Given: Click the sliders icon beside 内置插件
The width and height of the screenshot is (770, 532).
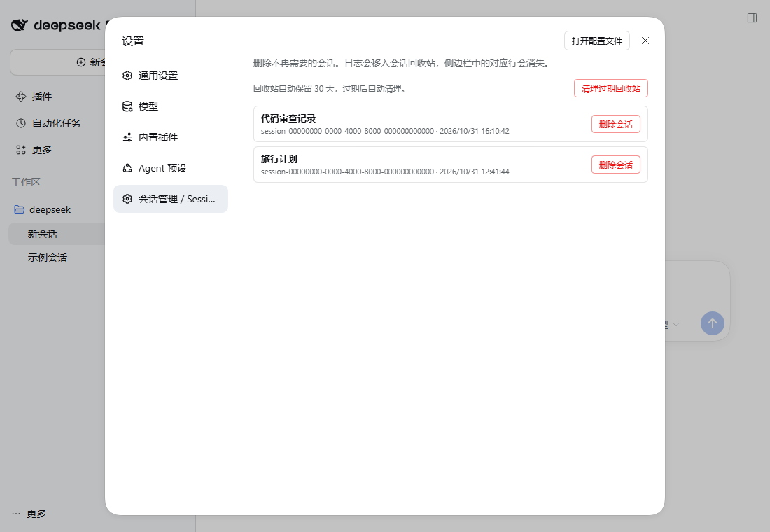Looking at the screenshot, I should [x=127, y=137].
